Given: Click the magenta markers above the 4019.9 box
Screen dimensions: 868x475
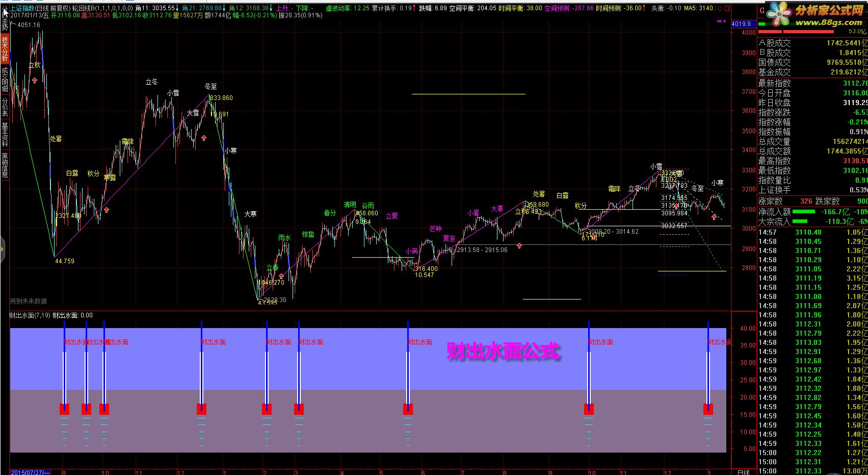Looking at the screenshot, I should [x=721, y=21].
